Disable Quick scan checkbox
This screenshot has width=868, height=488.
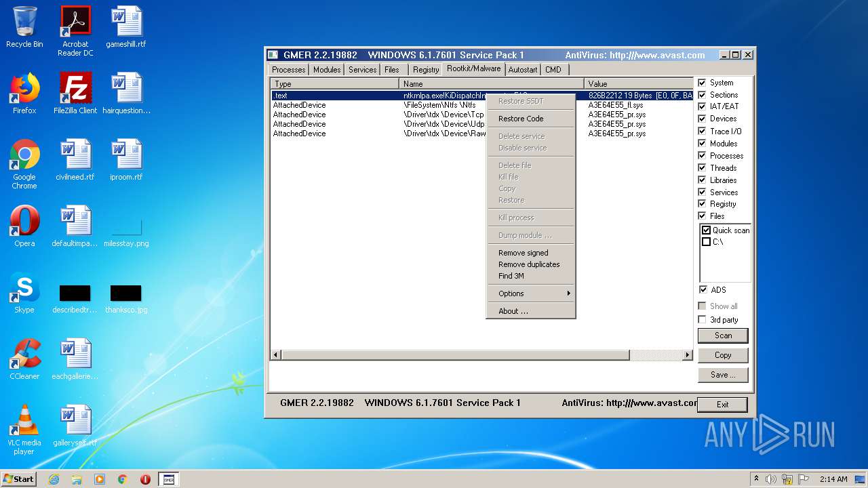(707, 230)
